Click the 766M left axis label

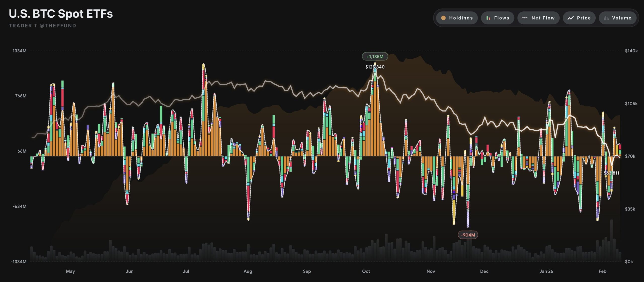(x=21, y=96)
